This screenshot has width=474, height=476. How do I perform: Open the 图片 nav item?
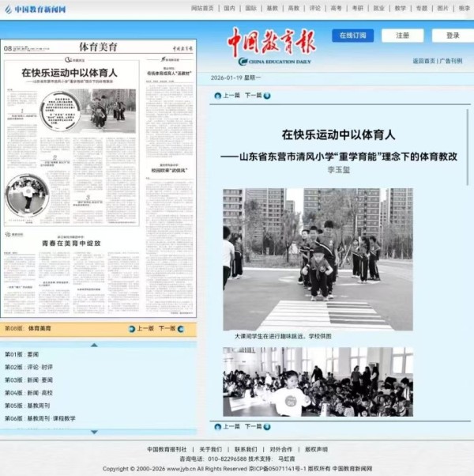tap(442, 8)
